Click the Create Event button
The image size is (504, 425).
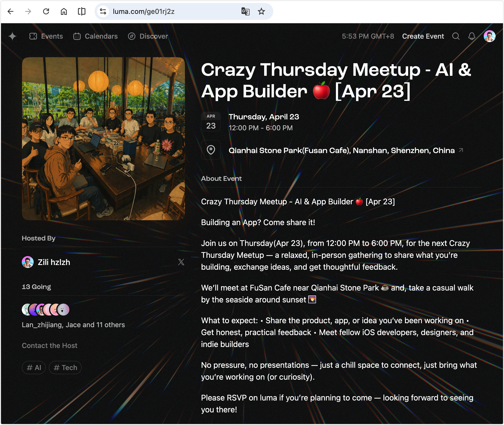423,36
